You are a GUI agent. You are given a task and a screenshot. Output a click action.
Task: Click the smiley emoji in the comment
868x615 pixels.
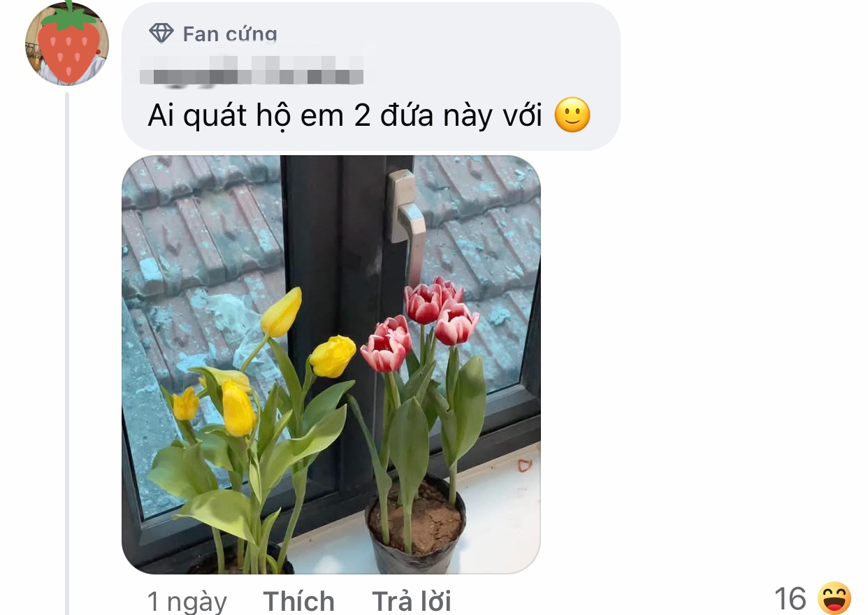pyautogui.click(x=572, y=115)
